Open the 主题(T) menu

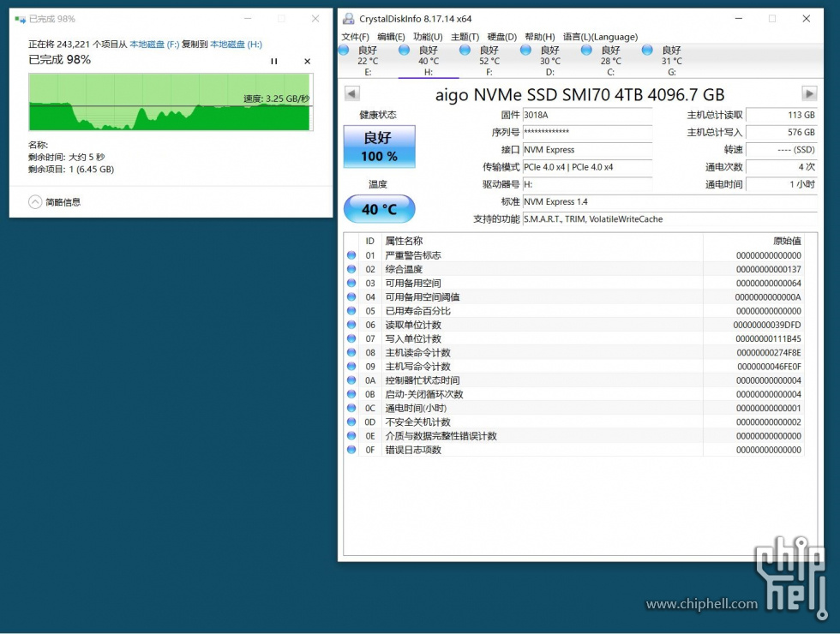tap(465, 37)
